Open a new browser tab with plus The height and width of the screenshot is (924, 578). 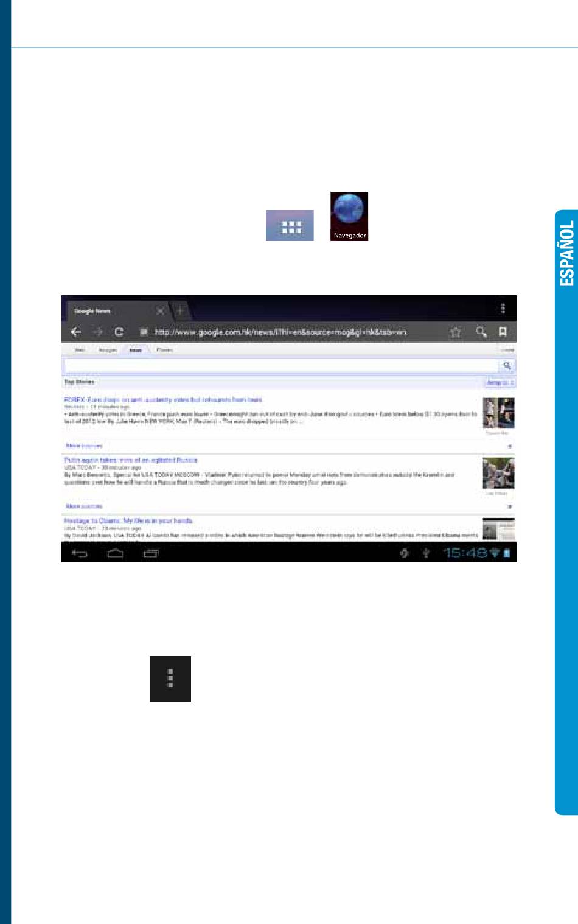(x=180, y=311)
